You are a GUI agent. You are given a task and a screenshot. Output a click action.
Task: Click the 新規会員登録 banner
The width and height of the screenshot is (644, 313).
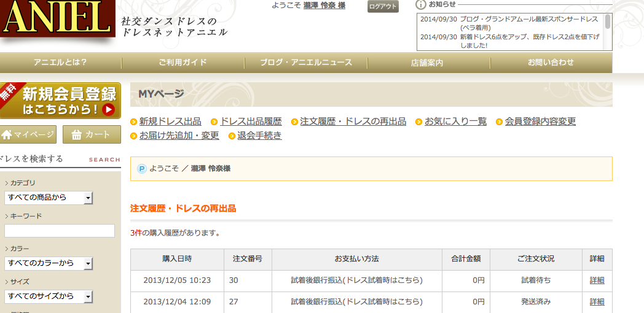[x=60, y=101]
